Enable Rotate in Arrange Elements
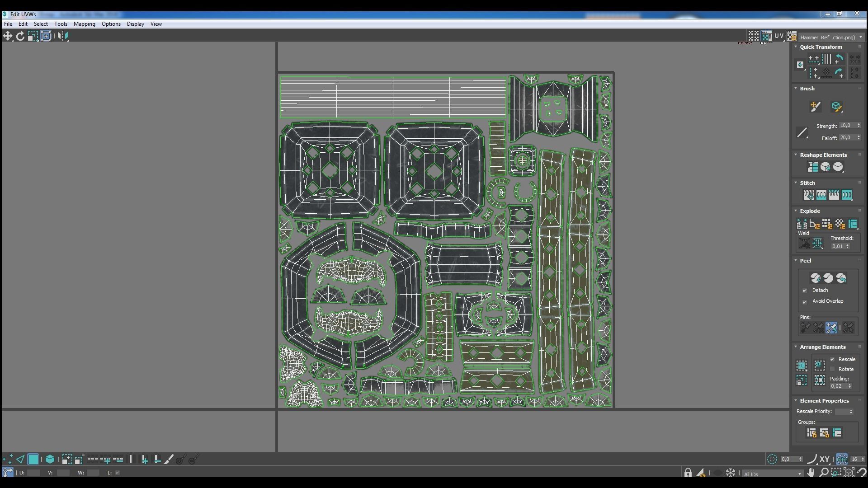 832,369
